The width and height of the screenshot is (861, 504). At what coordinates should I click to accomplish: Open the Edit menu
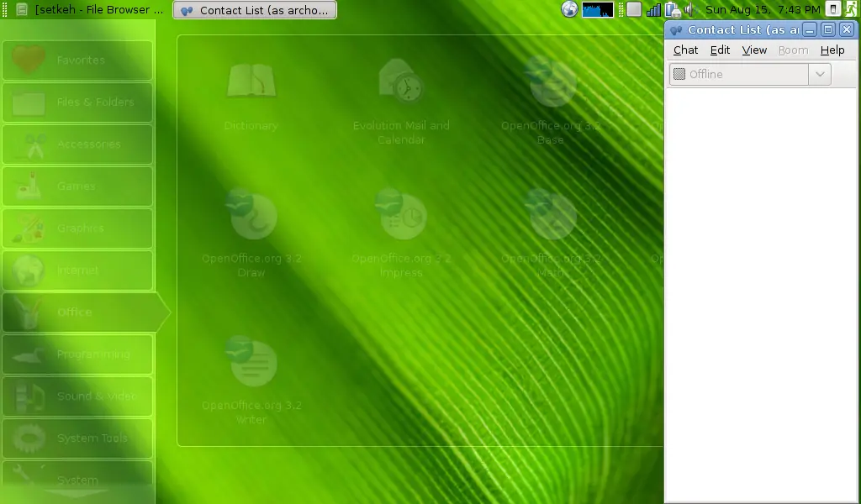[x=720, y=50]
